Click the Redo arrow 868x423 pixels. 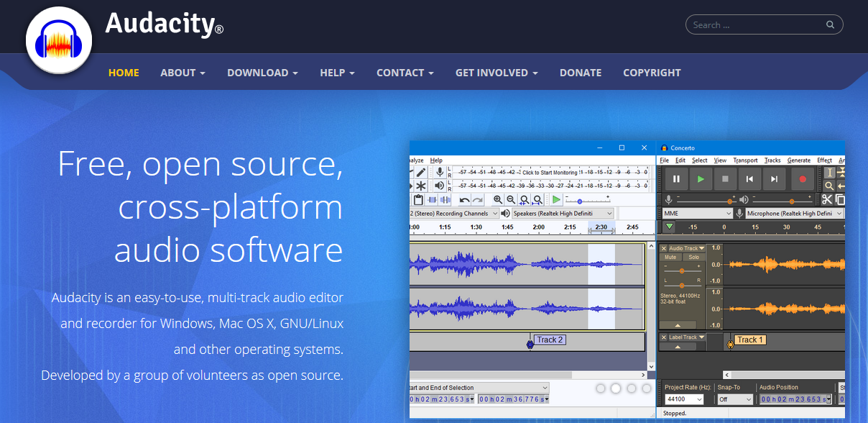point(478,200)
